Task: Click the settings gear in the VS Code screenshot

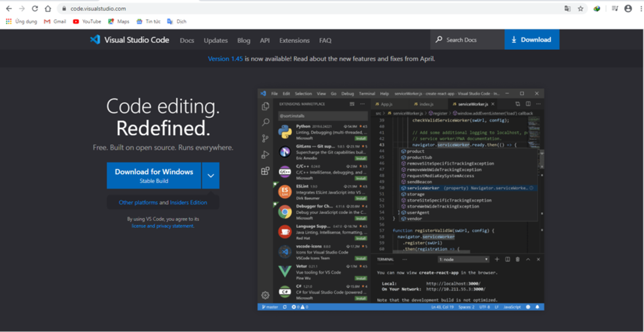Action: [266, 295]
